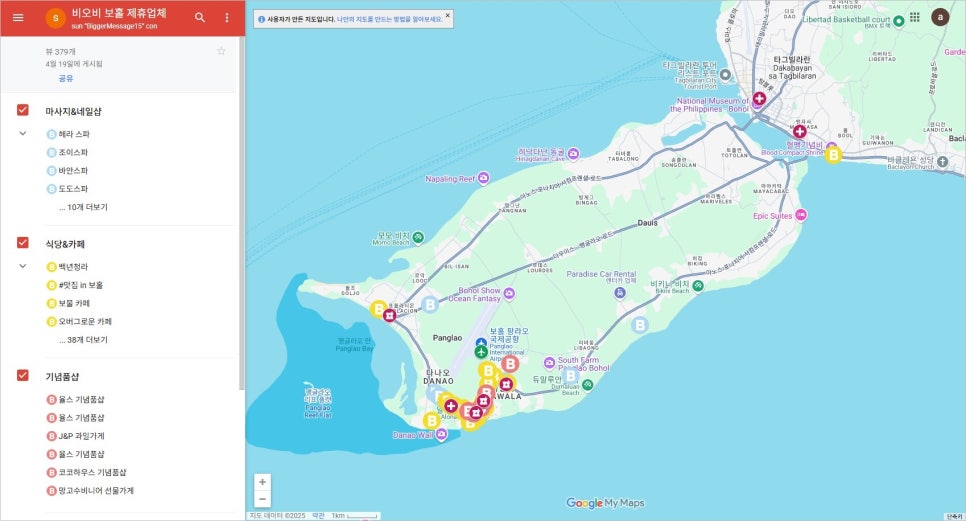Select the Libertad Basketball court marker
Viewport: 966px width, 521px height.
899,21
